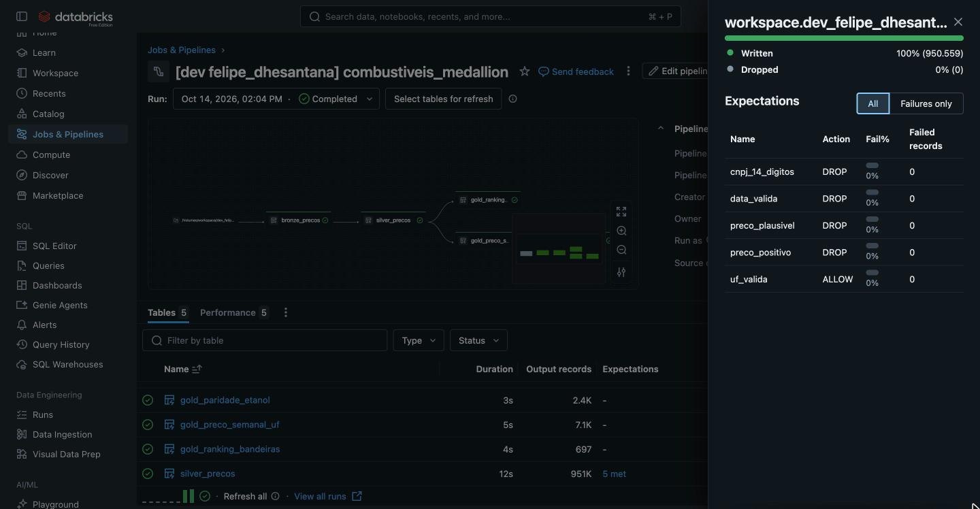980x509 pixels.
Task: Open Workspace in the sidebar
Action: coord(68,73)
